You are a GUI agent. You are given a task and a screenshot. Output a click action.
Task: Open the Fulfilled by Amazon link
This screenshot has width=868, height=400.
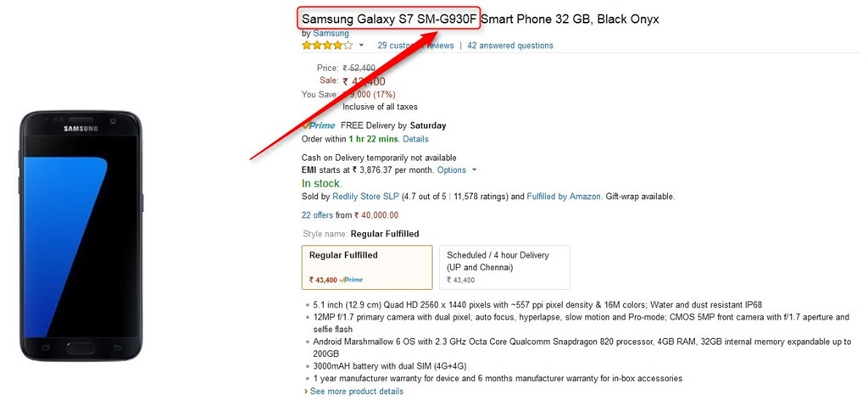click(565, 197)
